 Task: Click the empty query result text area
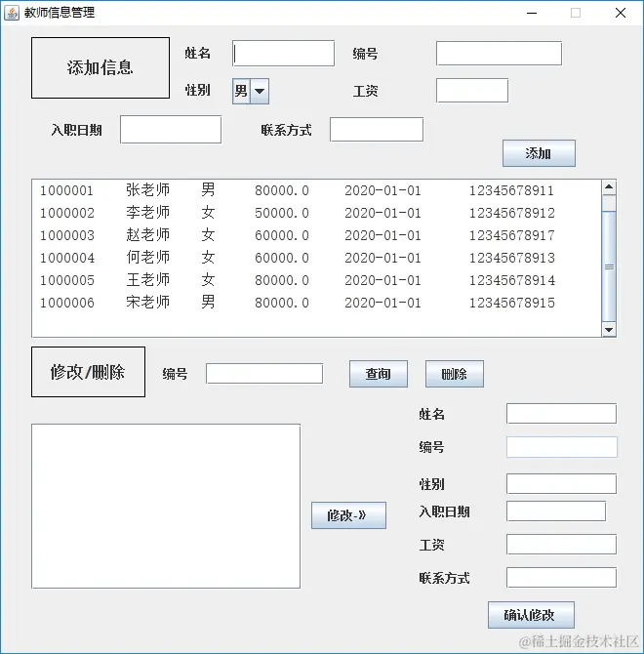pyautogui.click(x=166, y=506)
